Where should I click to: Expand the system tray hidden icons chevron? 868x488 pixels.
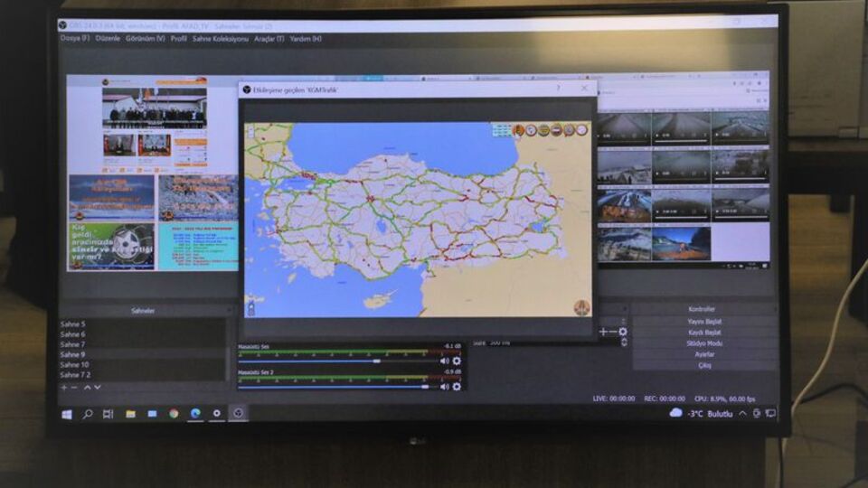(742, 413)
